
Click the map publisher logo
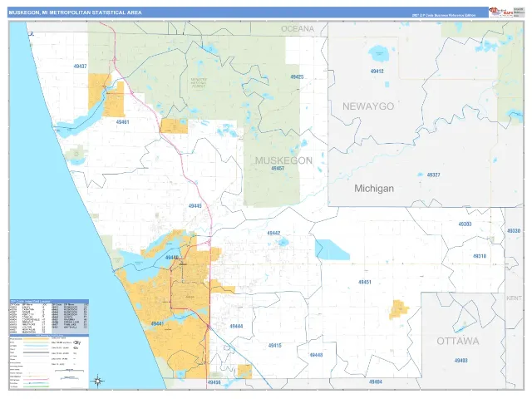tap(500, 12)
